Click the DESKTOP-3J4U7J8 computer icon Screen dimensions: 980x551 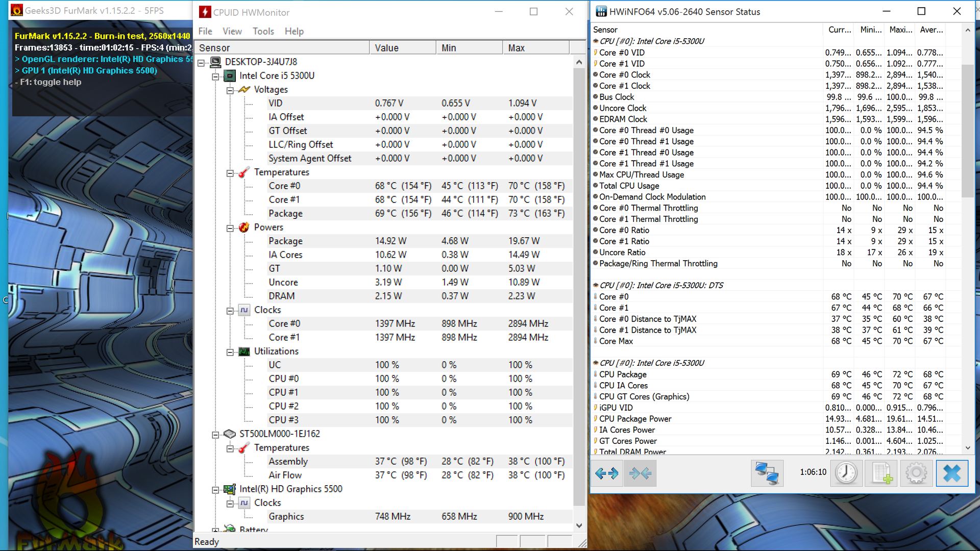[x=215, y=62]
